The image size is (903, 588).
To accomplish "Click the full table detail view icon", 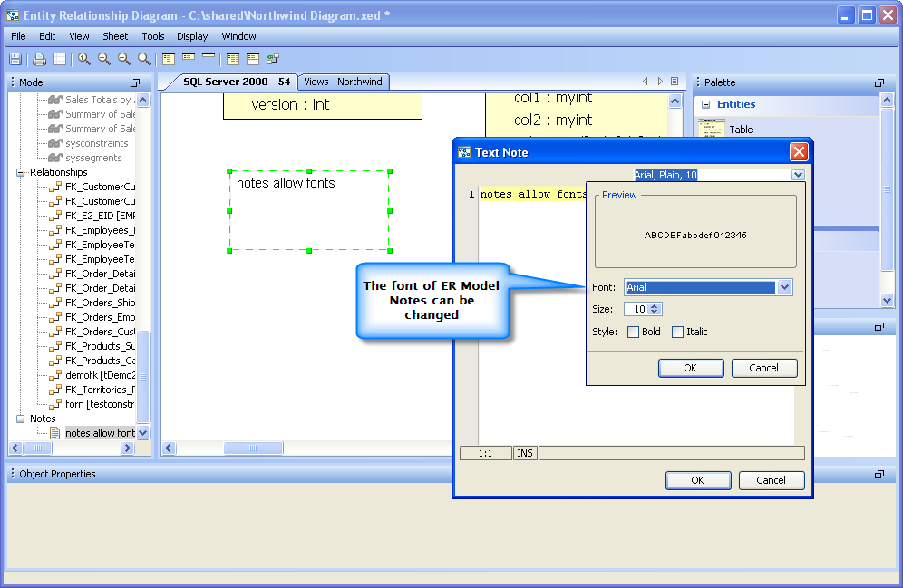I will (169, 59).
